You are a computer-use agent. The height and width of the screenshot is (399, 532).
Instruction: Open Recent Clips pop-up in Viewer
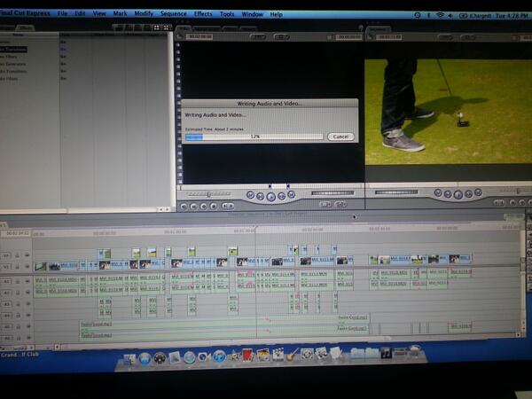coord(325,204)
